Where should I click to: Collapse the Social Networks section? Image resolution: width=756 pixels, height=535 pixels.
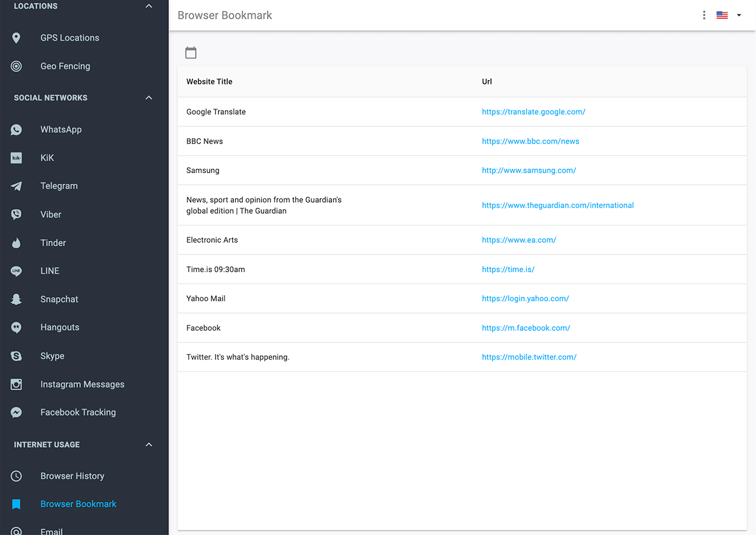[x=149, y=98]
